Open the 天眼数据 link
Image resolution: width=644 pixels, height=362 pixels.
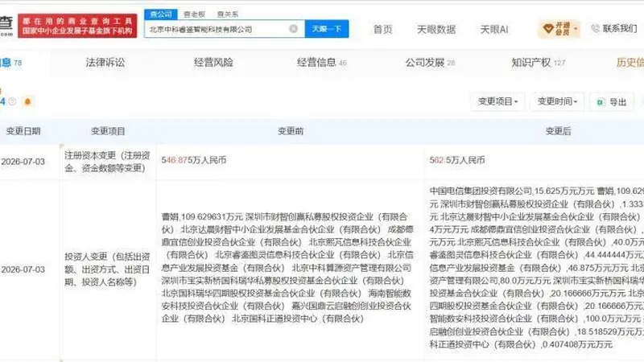[436, 29]
